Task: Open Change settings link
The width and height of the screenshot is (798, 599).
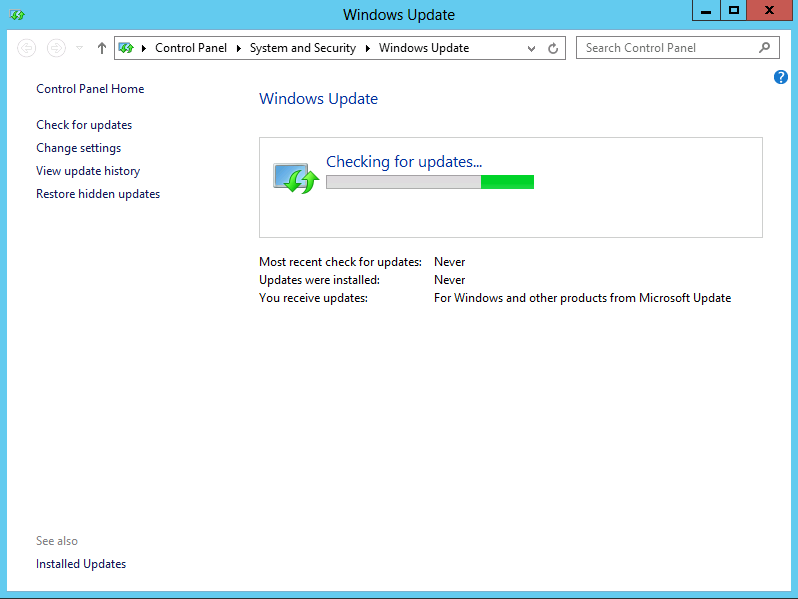Action: (x=78, y=148)
